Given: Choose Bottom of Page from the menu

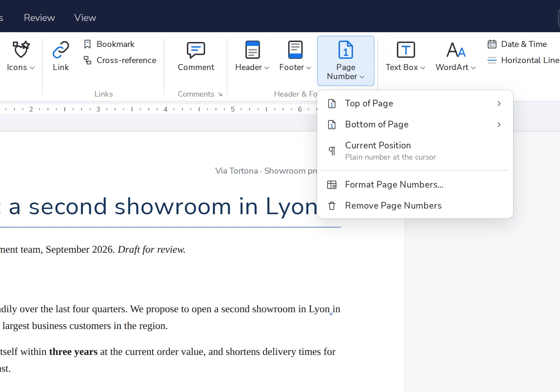Looking at the screenshot, I should [415, 125].
